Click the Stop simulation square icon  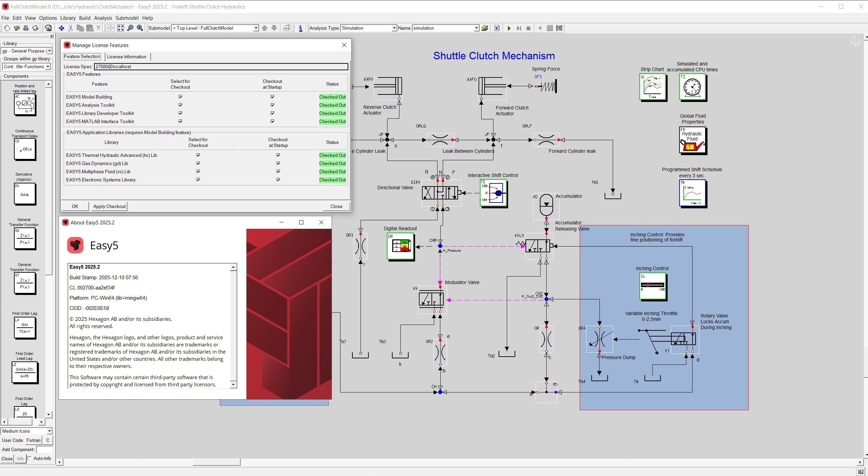coord(528,28)
